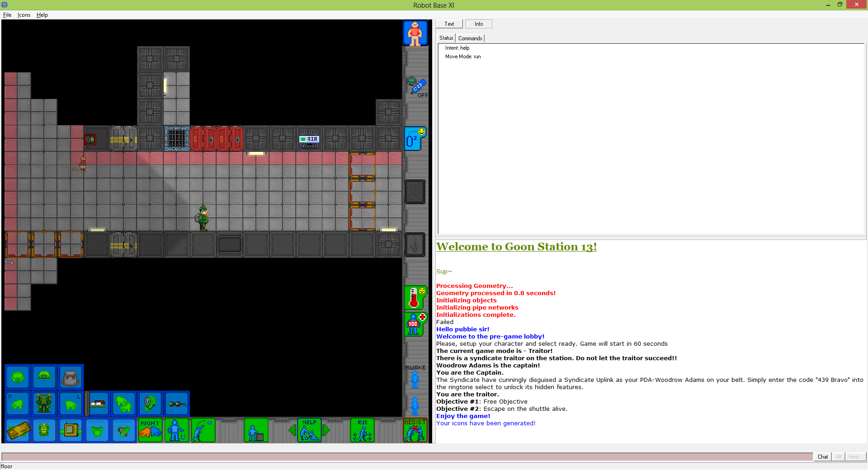The image size is (868, 470).
Task: Click the green gloves slot
Action: [124, 404]
